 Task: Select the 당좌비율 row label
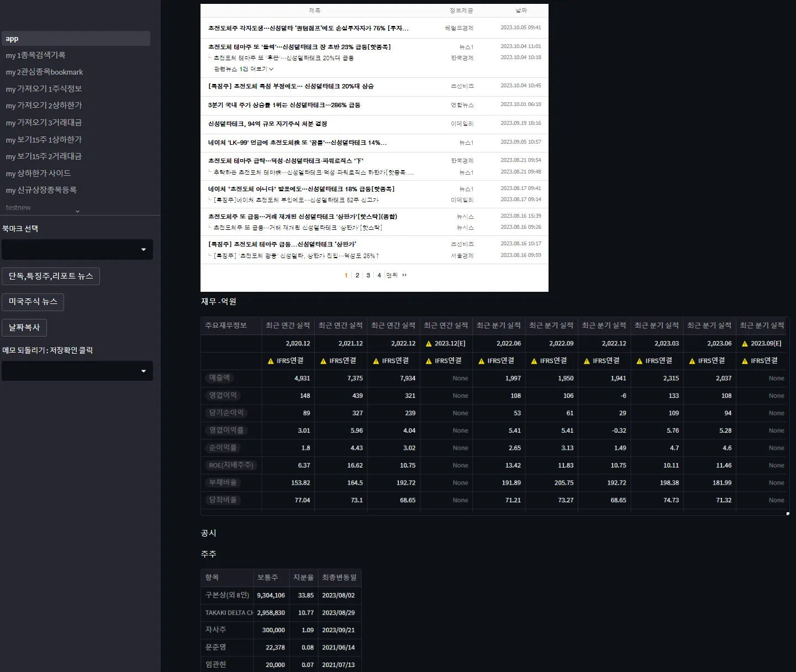[x=223, y=500]
